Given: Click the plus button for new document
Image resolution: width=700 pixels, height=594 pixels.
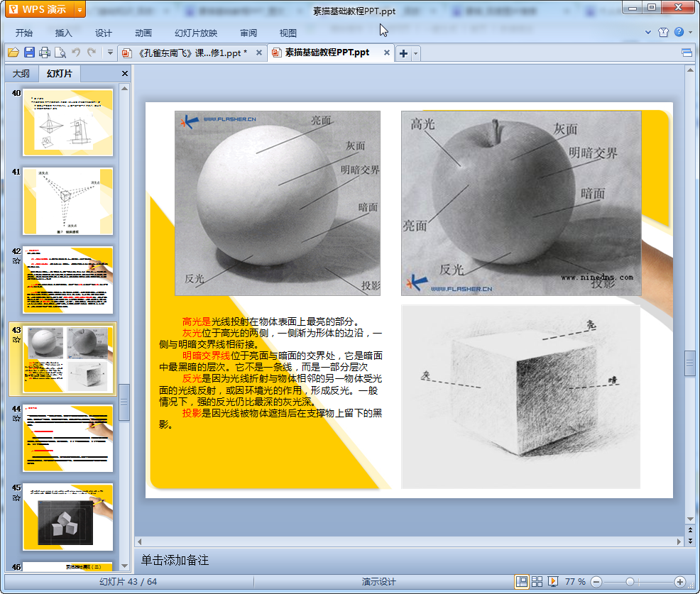Looking at the screenshot, I should [x=403, y=53].
